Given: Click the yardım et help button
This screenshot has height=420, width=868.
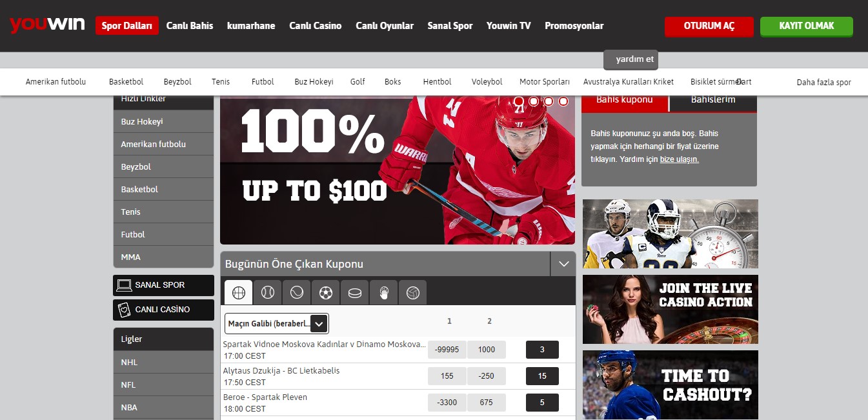Looking at the screenshot, I should click(631, 59).
